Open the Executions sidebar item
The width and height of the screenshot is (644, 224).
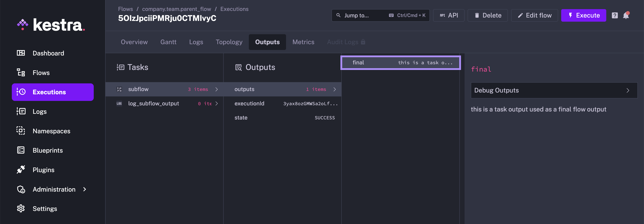tap(49, 92)
